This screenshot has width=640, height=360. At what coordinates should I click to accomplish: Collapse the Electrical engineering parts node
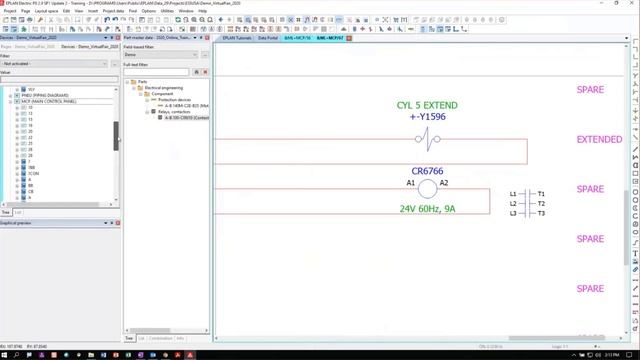[134, 88]
